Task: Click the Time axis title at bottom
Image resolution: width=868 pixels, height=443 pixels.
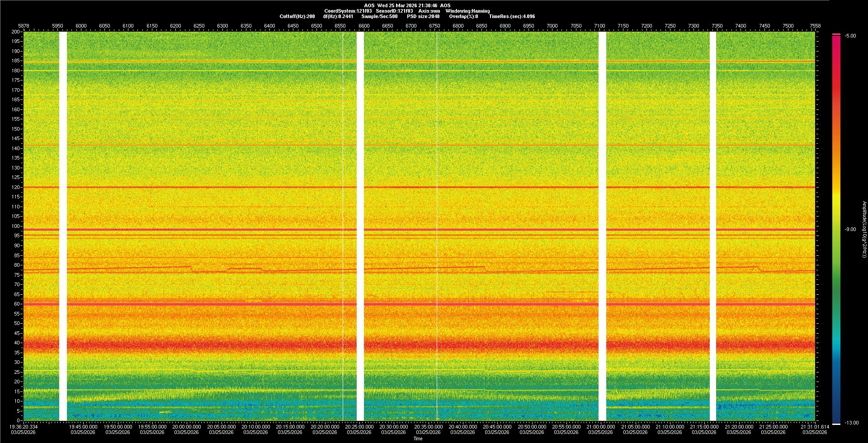Action: pos(418,438)
